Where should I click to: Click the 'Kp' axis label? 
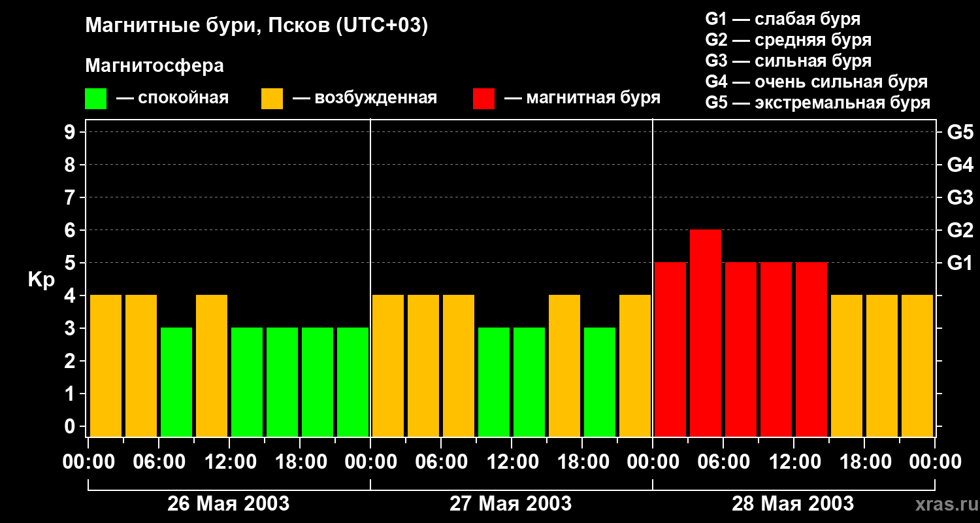point(41,280)
